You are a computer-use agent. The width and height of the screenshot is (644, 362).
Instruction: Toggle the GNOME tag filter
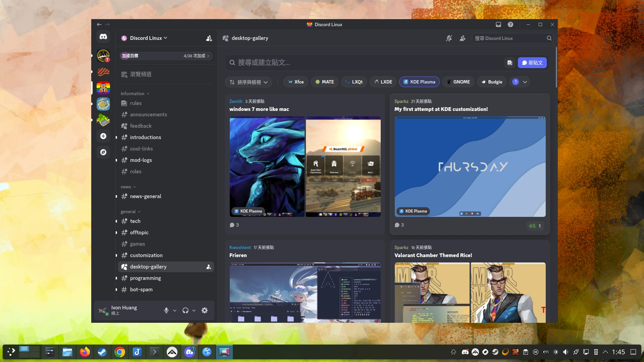pos(458,82)
